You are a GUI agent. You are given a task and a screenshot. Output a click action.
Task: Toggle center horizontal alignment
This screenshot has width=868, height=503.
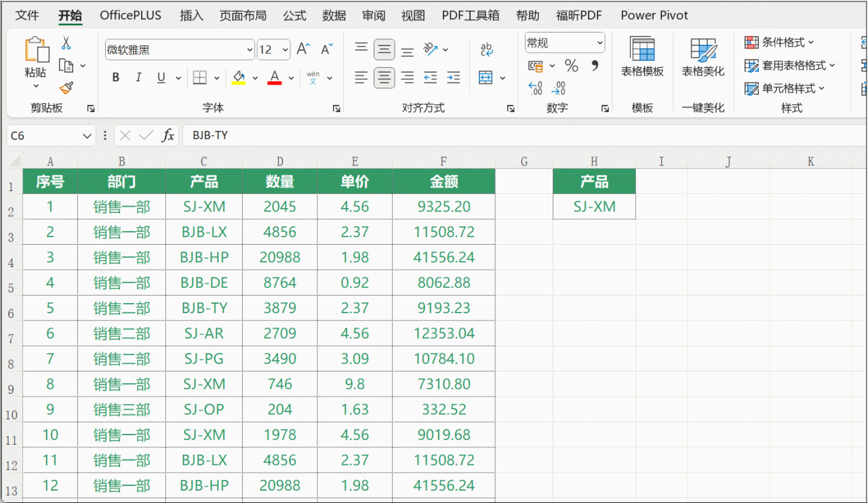[x=384, y=78]
